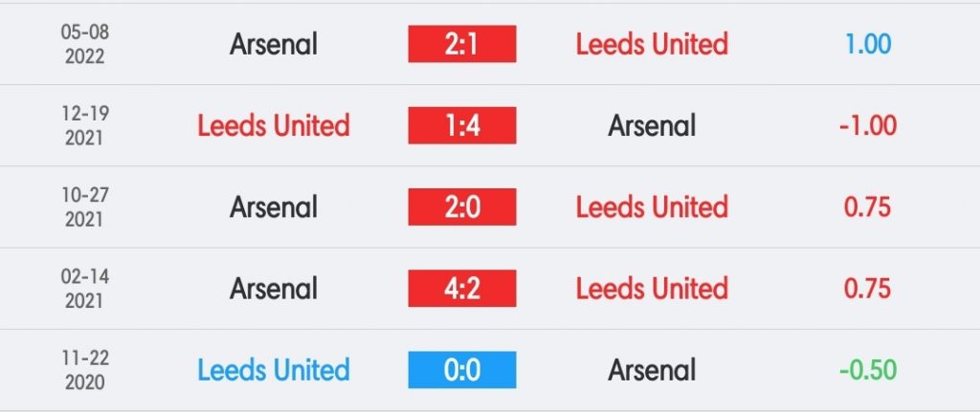Open the blue 0:0 draw score
This screenshot has width=980, height=412.
462,370
